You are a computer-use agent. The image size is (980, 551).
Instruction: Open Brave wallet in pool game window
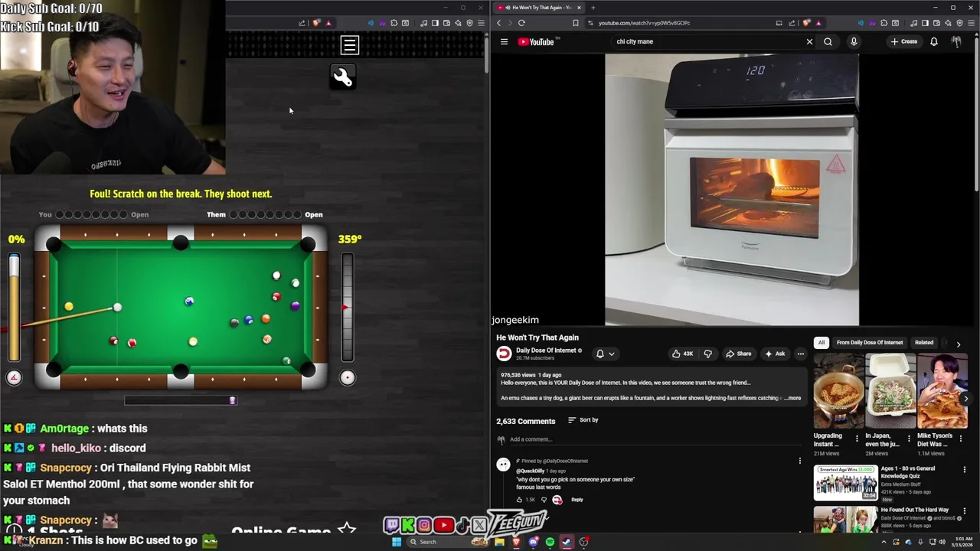[446, 23]
